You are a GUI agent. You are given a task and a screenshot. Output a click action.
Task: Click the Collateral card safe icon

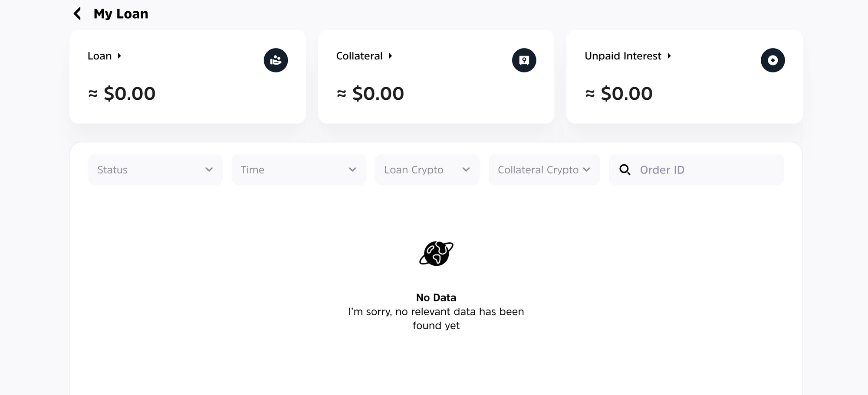click(524, 60)
